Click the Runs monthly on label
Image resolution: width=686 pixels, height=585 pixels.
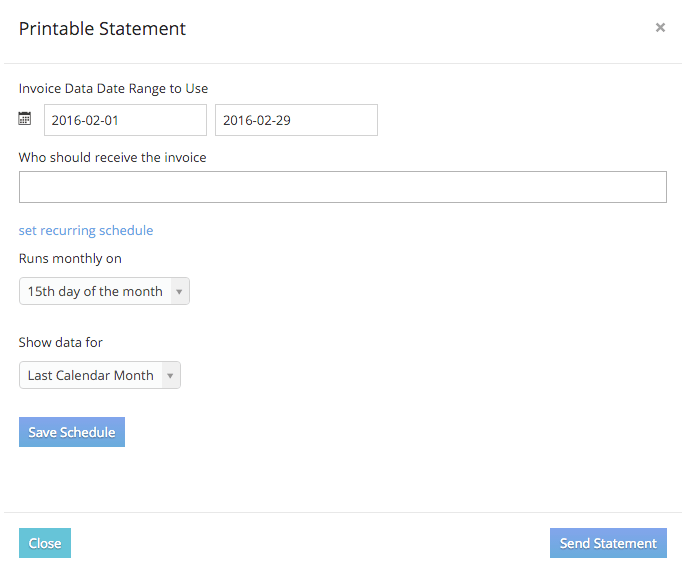pyautogui.click(x=70, y=259)
